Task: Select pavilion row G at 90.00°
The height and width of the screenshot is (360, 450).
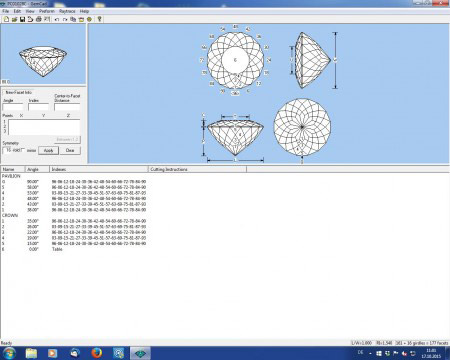Action: tap(74, 182)
